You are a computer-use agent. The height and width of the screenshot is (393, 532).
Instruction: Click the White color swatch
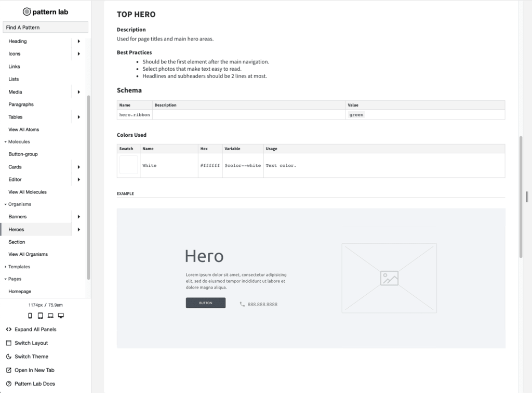pos(128,165)
